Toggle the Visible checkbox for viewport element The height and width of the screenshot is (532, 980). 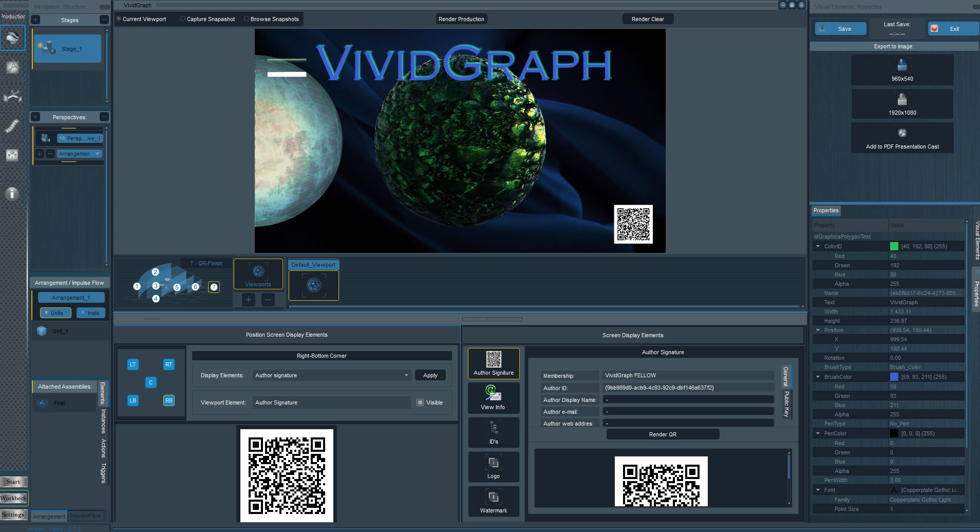(420, 402)
